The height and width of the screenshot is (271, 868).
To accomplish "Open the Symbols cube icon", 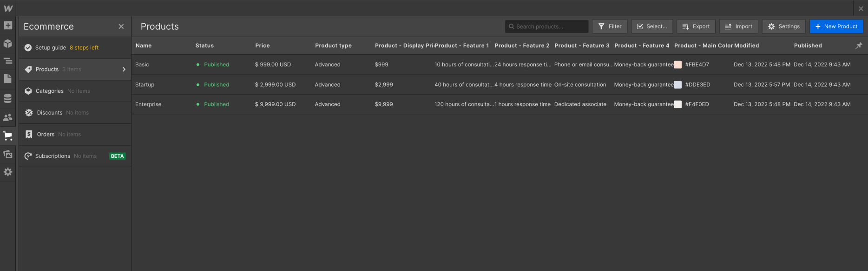I will pyautogui.click(x=8, y=44).
